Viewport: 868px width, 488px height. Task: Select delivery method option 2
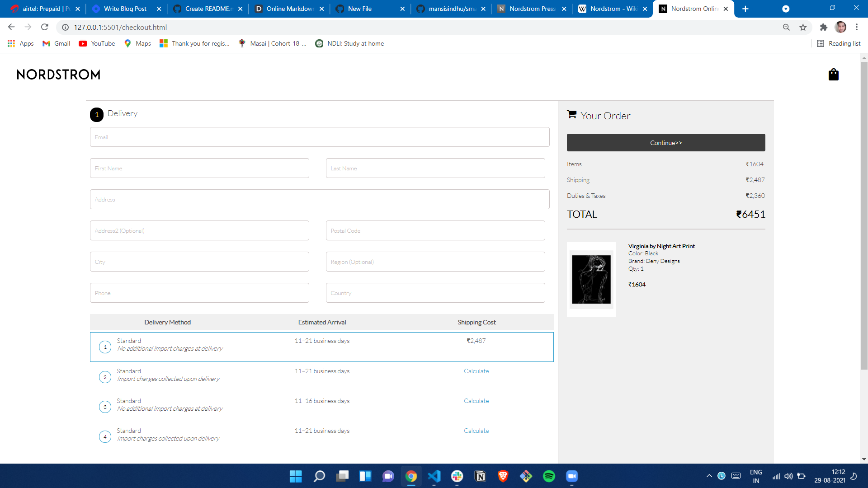[105, 377]
